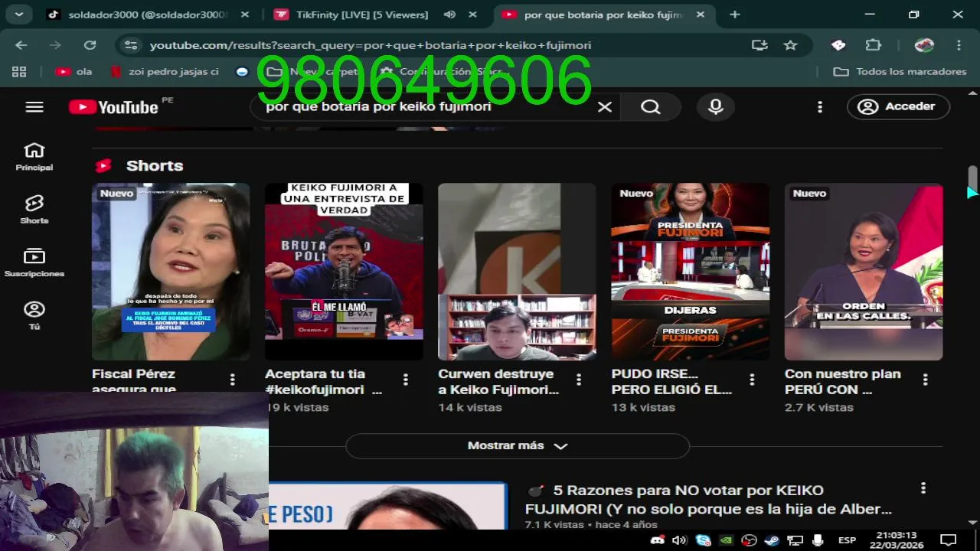Open a new browser tab
Image resolution: width=980 pixels, height=551 pixels.
(735, 15)
